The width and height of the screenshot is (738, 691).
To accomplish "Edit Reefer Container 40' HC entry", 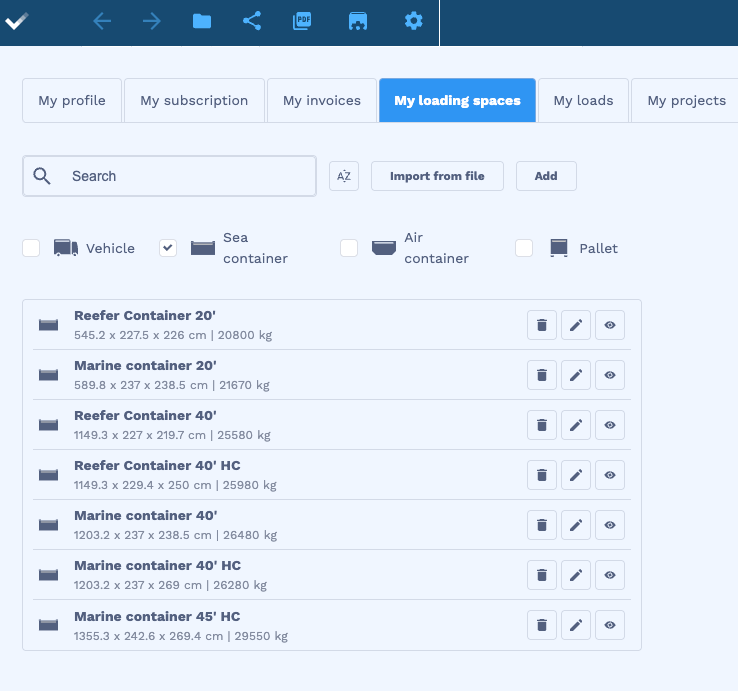I will [576, 475].
